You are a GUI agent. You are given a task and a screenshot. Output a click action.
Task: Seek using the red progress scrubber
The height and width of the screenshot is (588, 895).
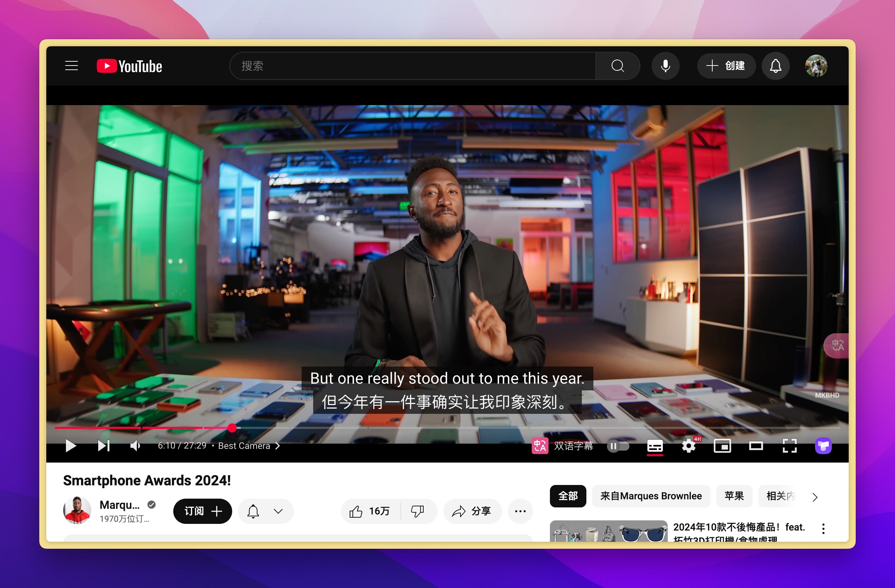(233, 428)
